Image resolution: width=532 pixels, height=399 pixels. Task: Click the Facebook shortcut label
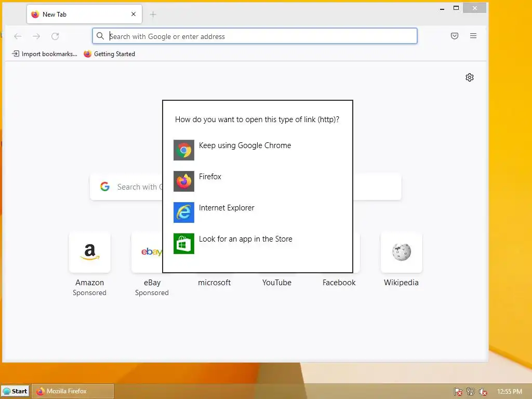339,282
